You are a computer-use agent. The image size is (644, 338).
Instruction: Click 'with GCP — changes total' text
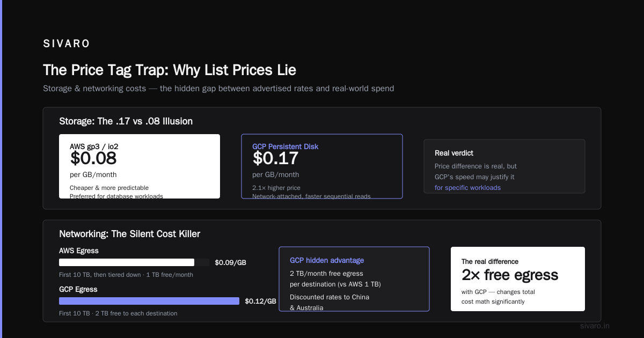point(498,292)
